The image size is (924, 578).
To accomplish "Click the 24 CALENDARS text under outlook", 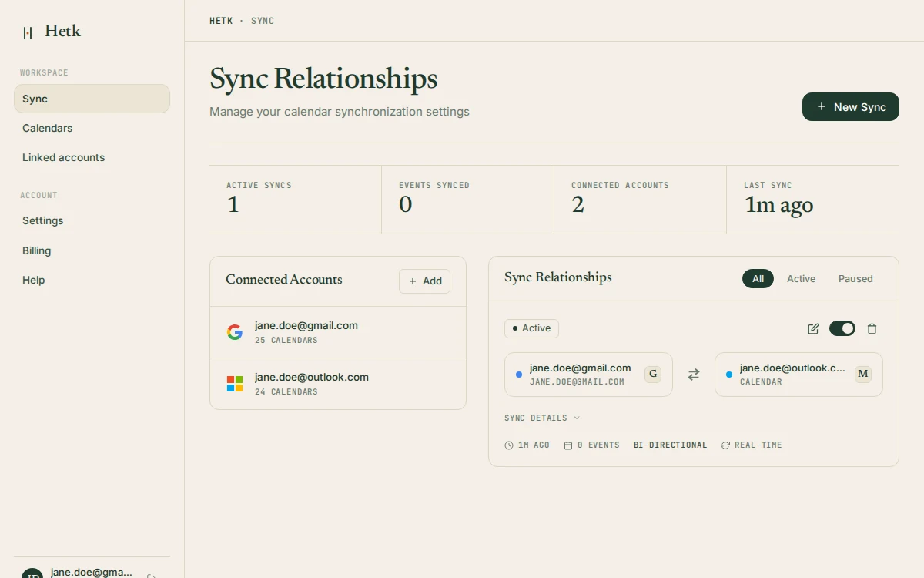I will pos(286,391).
